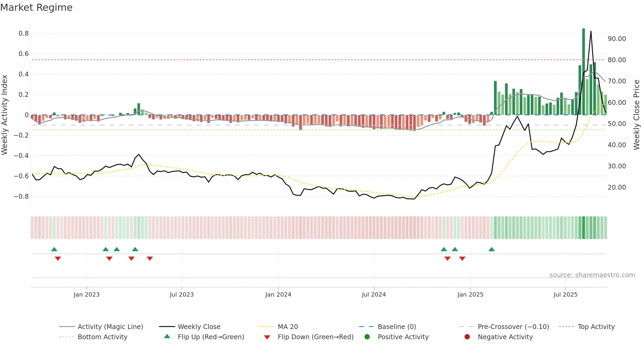Click the 90.00 price axis tick
This screenshot has width=644, height=362.
point(617,39)
